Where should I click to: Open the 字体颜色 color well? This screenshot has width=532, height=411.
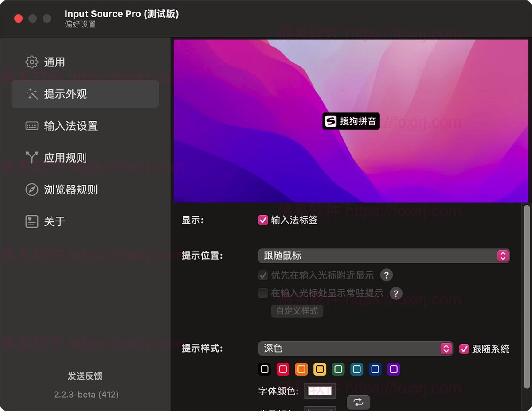tap(320, 391)
